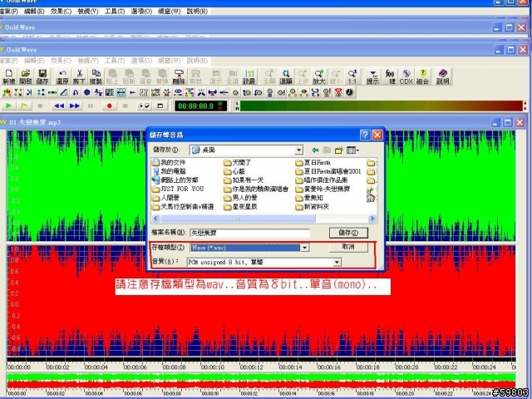Select the 夏日Fiesta演唱會2001 folder
532x399 pixels.
click(328, 171)
